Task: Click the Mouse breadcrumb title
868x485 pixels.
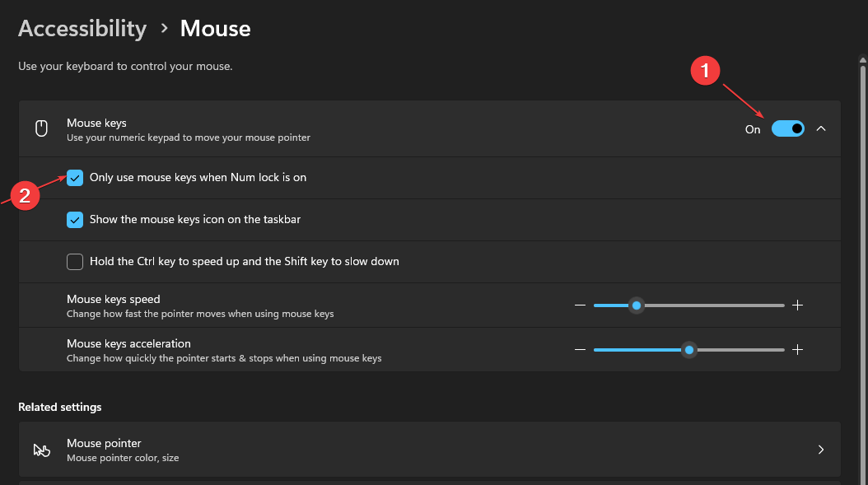Action: tap(215, 29)
